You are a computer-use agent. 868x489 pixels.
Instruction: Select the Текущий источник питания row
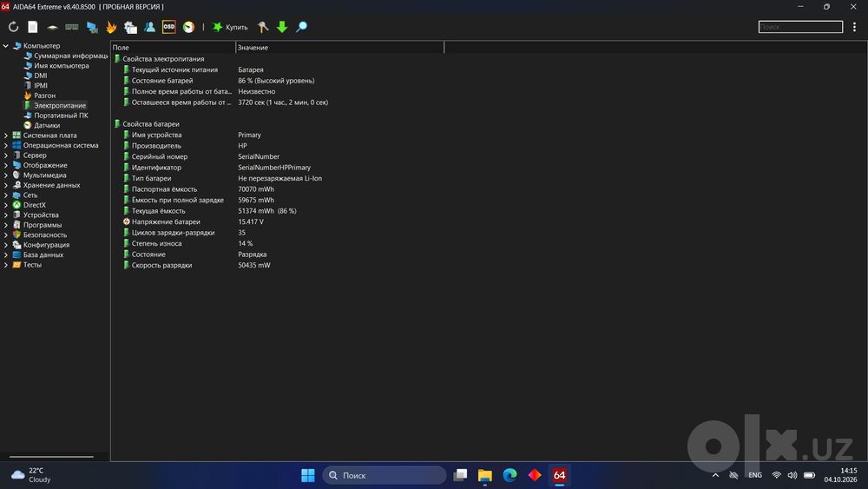pyautogui.click(x=277, y=69)
